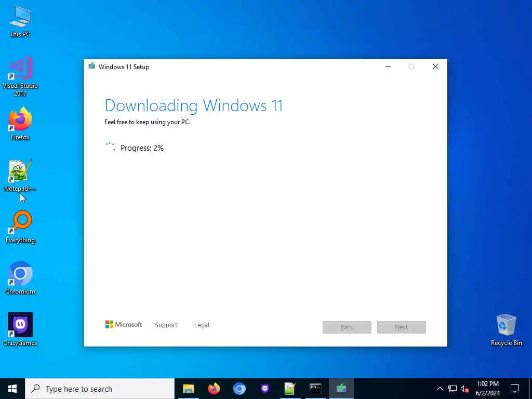The width and height of the screenshot is (532, 399).
Task: Close the Windows 11 Setup window
Action: click(435, 66)
